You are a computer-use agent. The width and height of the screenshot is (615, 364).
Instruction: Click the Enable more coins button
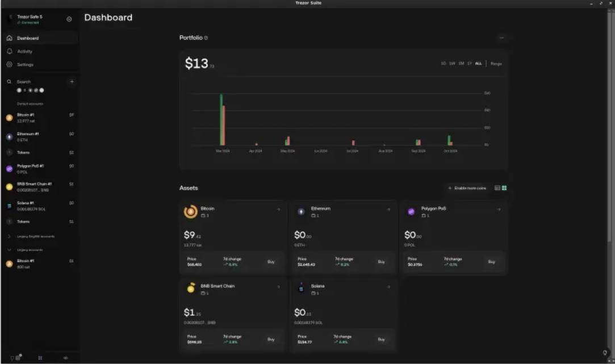click(x=467, y=188)
